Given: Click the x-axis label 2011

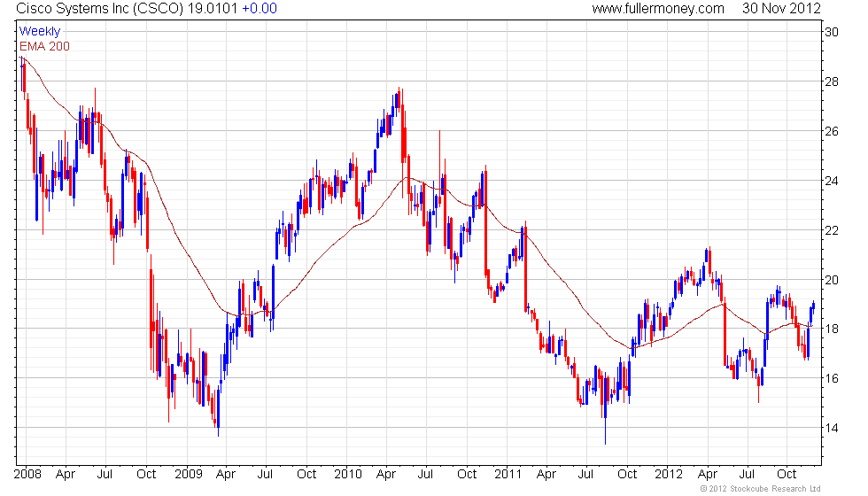Looking at the screenshot, I should pyautogui.click(x=508, y=475).
